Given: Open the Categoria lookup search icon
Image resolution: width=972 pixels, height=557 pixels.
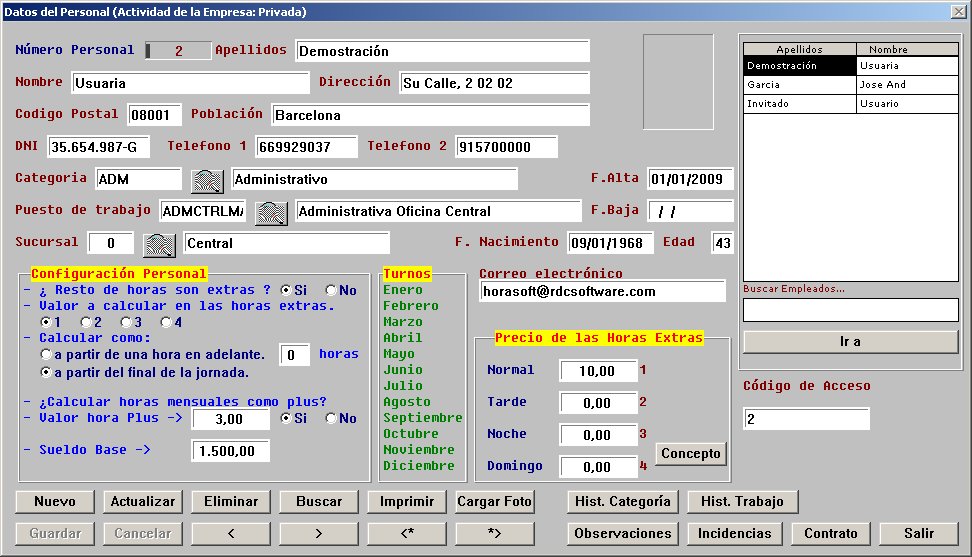Looking at the screenshot, I should (x=207, y=181).
